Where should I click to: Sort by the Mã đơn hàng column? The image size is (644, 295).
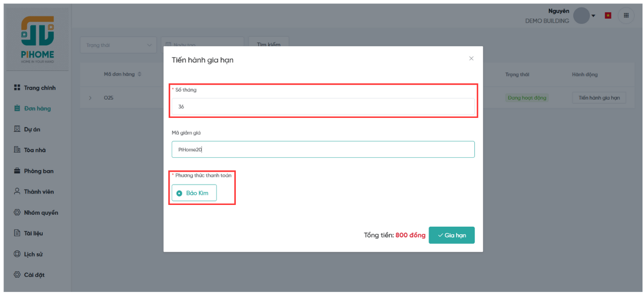[x=139, y=75]
